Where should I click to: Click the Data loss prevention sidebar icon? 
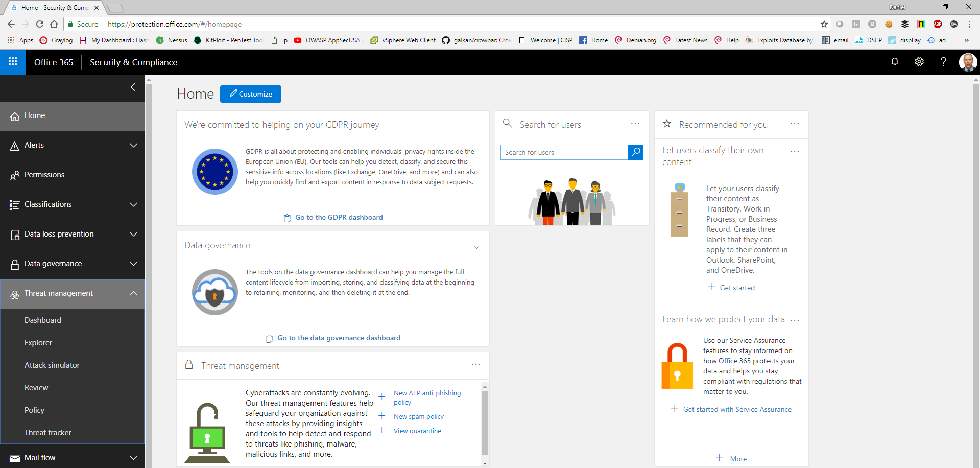coord(14,234)
